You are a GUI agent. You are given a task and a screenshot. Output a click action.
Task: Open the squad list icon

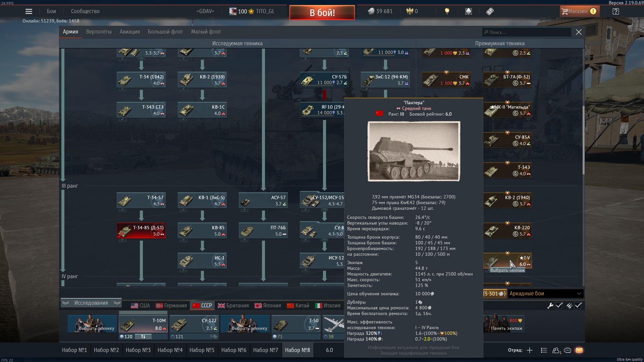(x=544, y=350)
